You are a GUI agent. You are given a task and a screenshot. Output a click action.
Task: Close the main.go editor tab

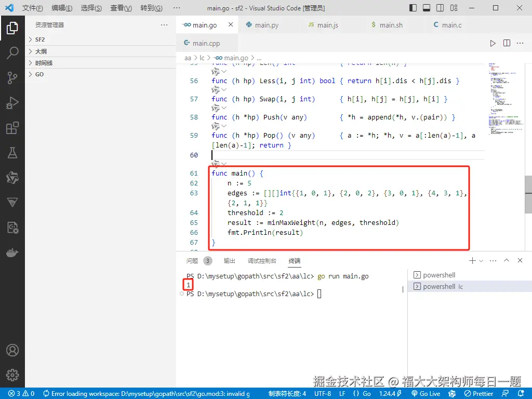pyautogui.click(x=231, y=24)
